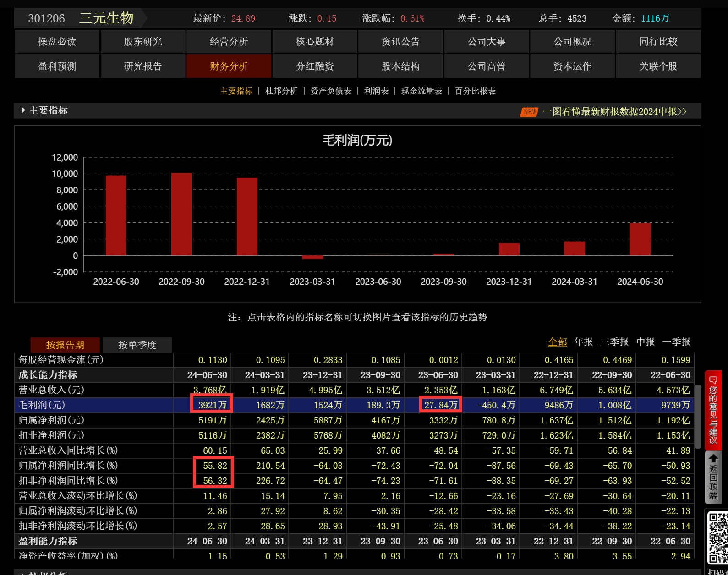Switch to 按单季度 view

pos(137,345)
